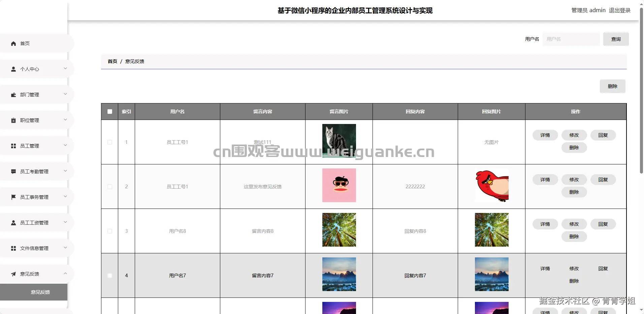Click the 删除 button above the table
This screenshot has width=644, height=314.
pos(612,86)
